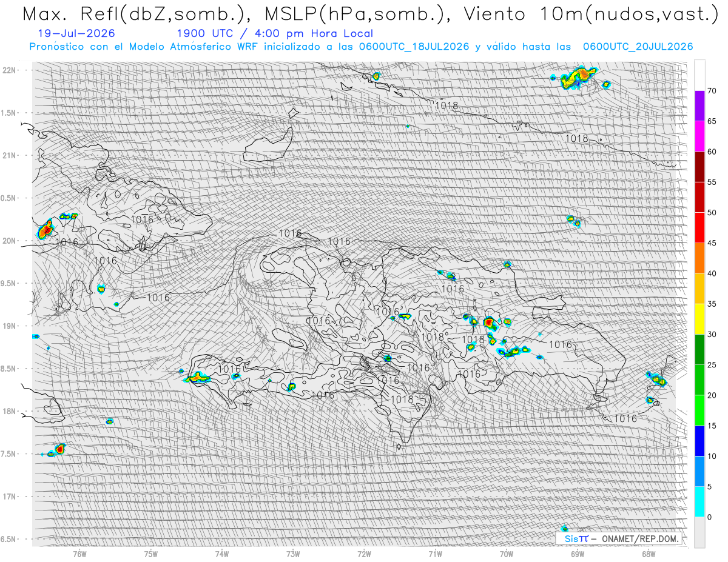Select the bright red 45–50 dBZ swatch
The width and height of the screenshot is (728, 562).
699,228
